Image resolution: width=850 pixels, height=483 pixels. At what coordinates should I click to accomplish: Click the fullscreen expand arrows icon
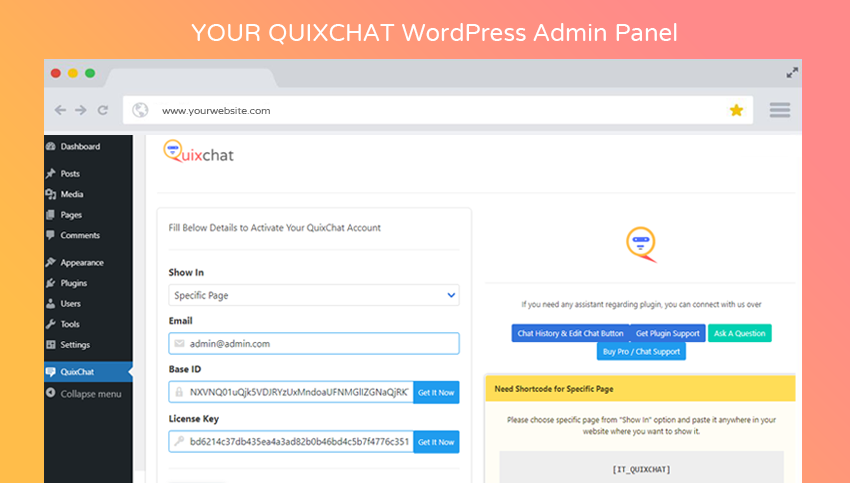click(792, 73)
